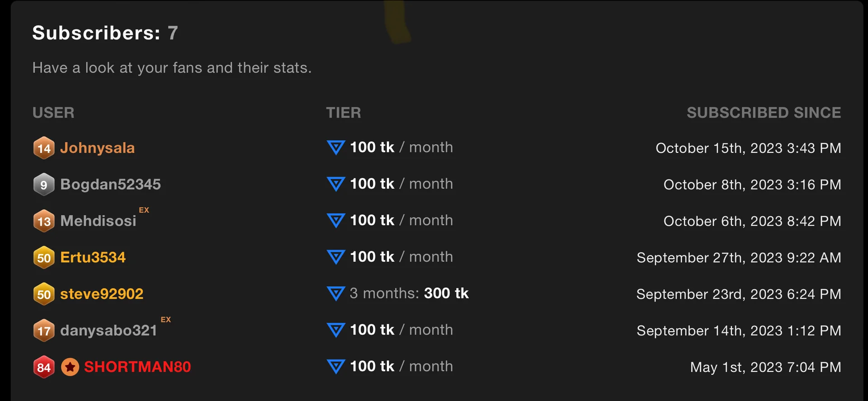Open Mehdisosi's profile link
This screenshot has width=868, height=401.
[98, 221]
